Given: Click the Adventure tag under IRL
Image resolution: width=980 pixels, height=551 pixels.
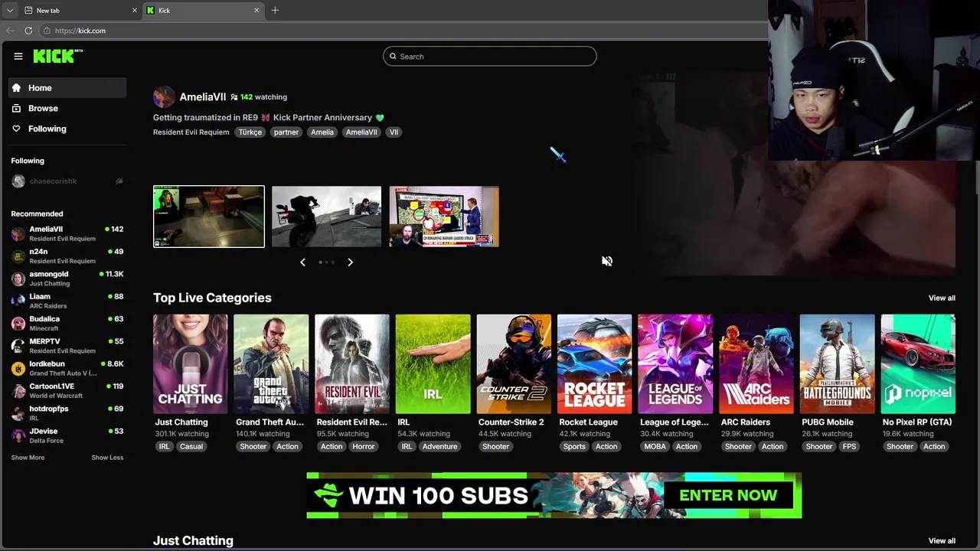Looking at the screenshot, I should point(439,447).
